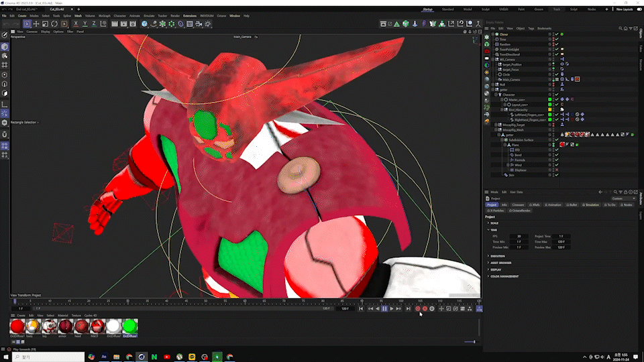644x362 pixels.
Task: Select the Scale tool in top toolbar
Action: [45, 24]
